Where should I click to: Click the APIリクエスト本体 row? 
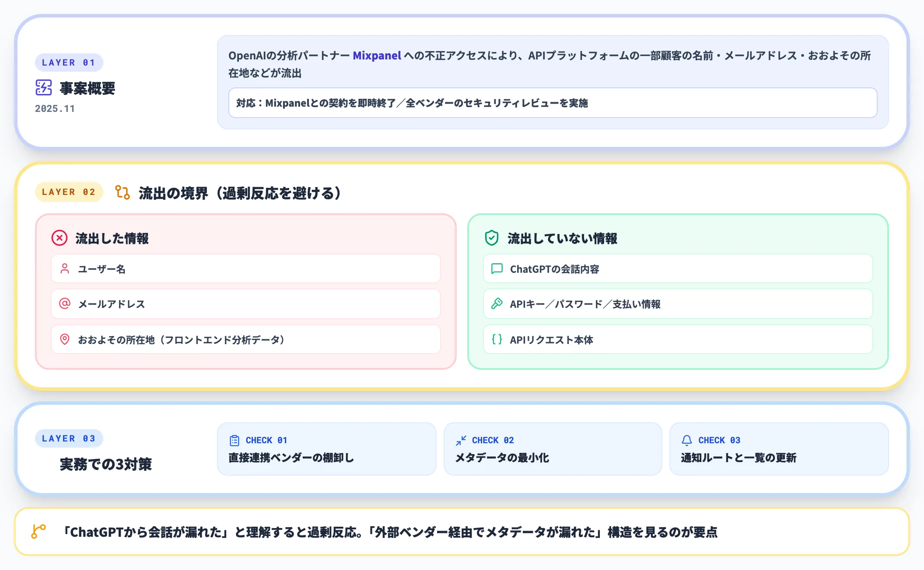[678, 339]
